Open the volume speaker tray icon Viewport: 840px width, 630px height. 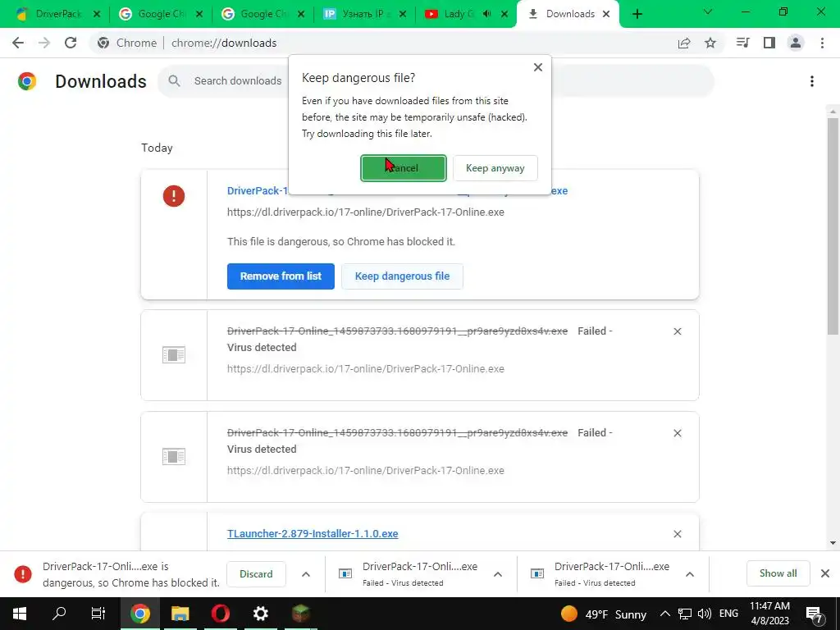pyautogui.click(x=705, y=614)
